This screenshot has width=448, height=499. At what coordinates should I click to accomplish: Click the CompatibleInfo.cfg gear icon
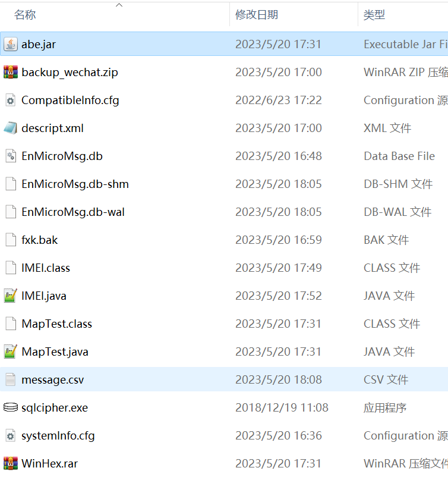(x=11, y=100)
